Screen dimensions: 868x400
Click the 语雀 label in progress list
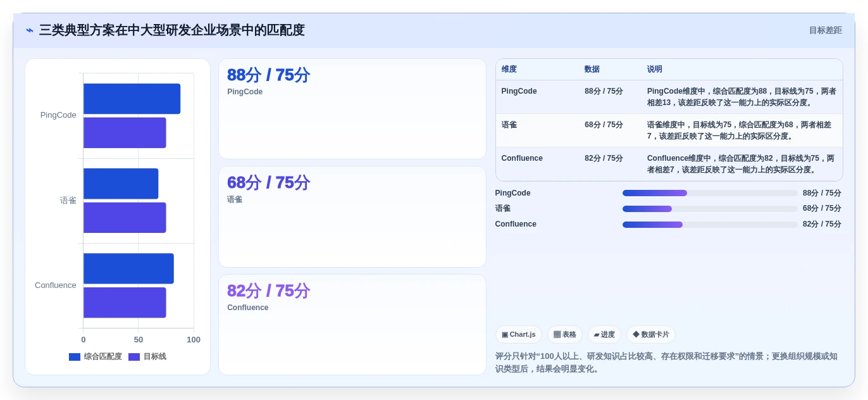point(503,208)
